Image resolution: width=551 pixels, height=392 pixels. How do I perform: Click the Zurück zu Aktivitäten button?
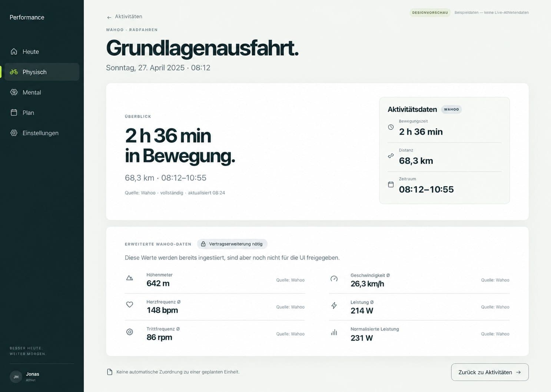(490, 372)
